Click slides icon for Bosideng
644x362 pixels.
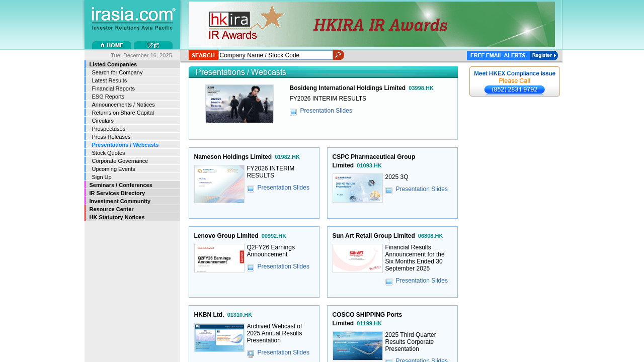pyautogui.click(x=293, y=112)
